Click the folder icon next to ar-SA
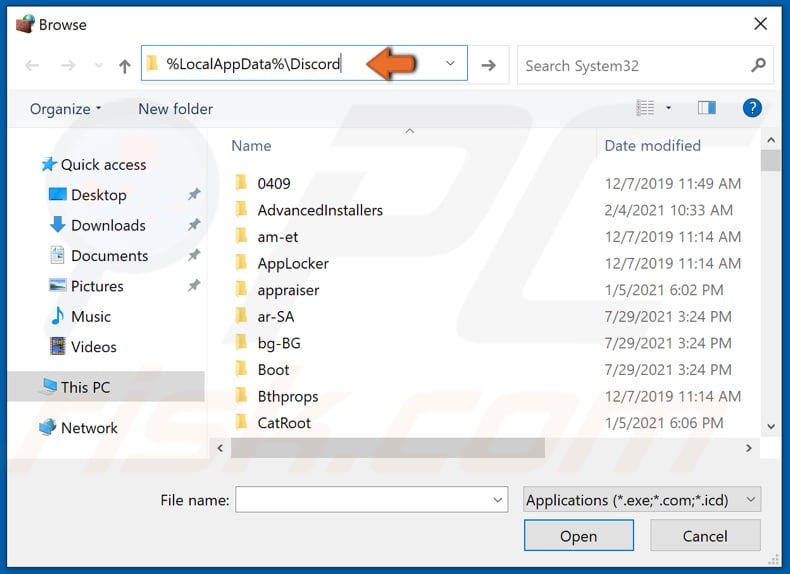This screenshot has height=574, width=790. [242, 316]
